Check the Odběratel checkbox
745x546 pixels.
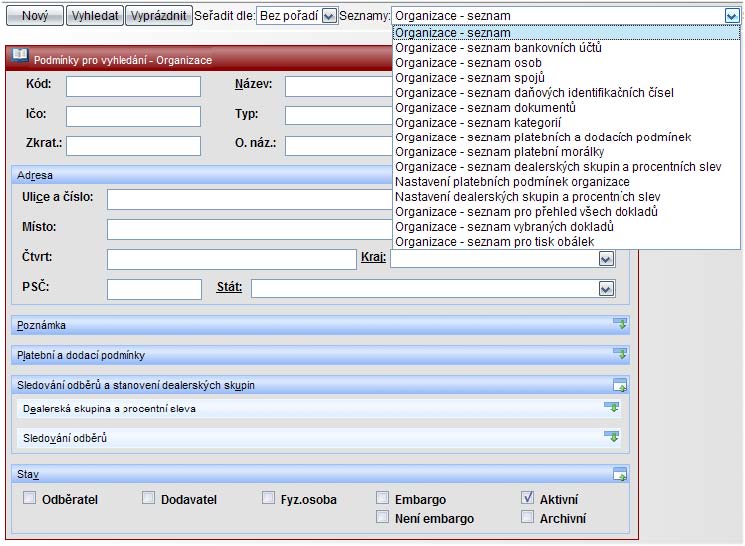tap(29, 498)
